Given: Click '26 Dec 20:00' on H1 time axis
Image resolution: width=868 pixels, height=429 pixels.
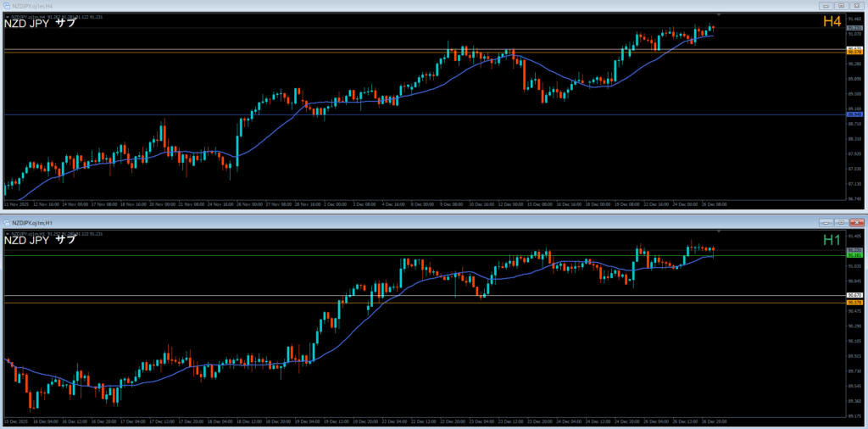Looking at the screenshot, I should 714,421.
